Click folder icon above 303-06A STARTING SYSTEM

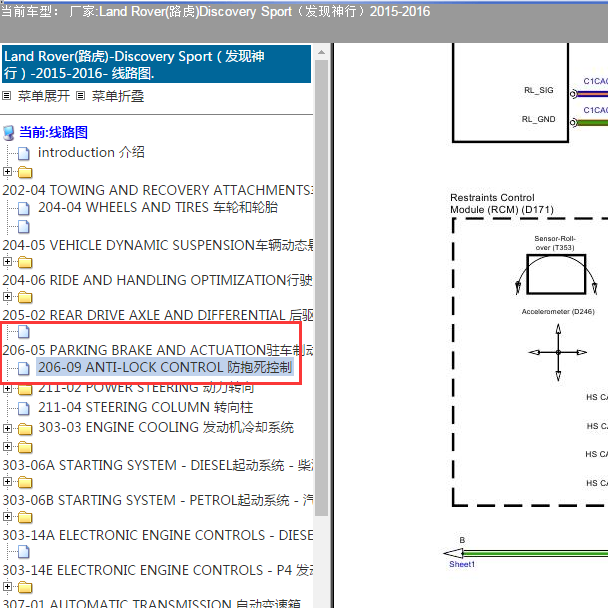tap(25, 447)
